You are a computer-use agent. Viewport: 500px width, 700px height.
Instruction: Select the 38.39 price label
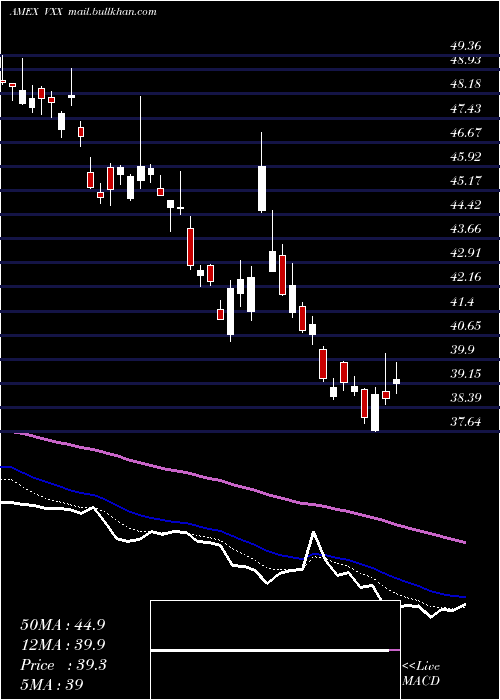[466, 398]
